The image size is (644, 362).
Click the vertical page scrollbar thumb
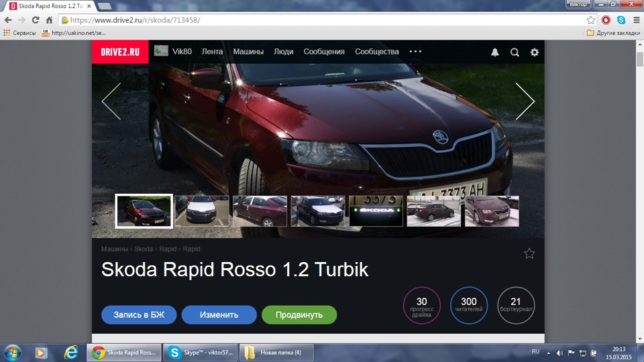coord(640,59)
